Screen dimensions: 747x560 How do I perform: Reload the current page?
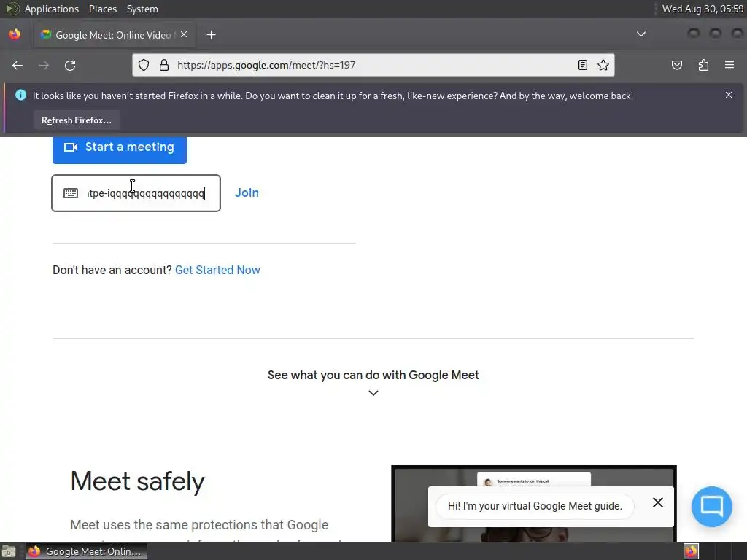pos(70,65)
